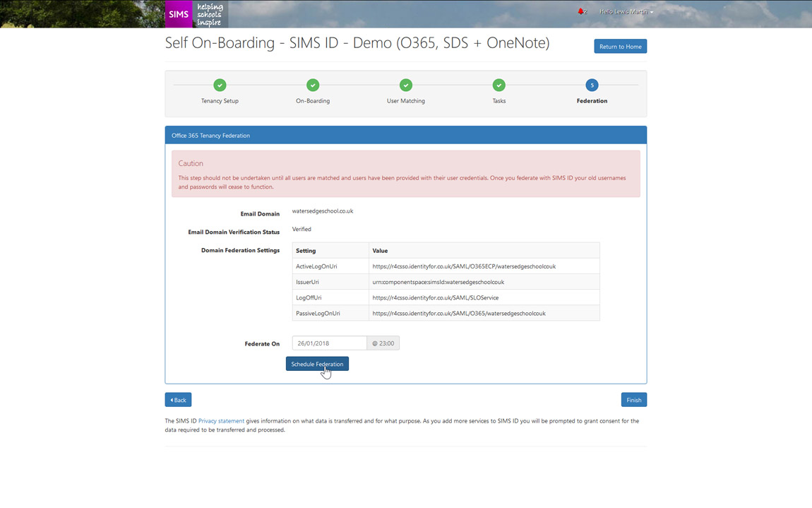Click the IssuerUri setting cell
Viewport: 812px width, 508px height.
click(330, 282)
